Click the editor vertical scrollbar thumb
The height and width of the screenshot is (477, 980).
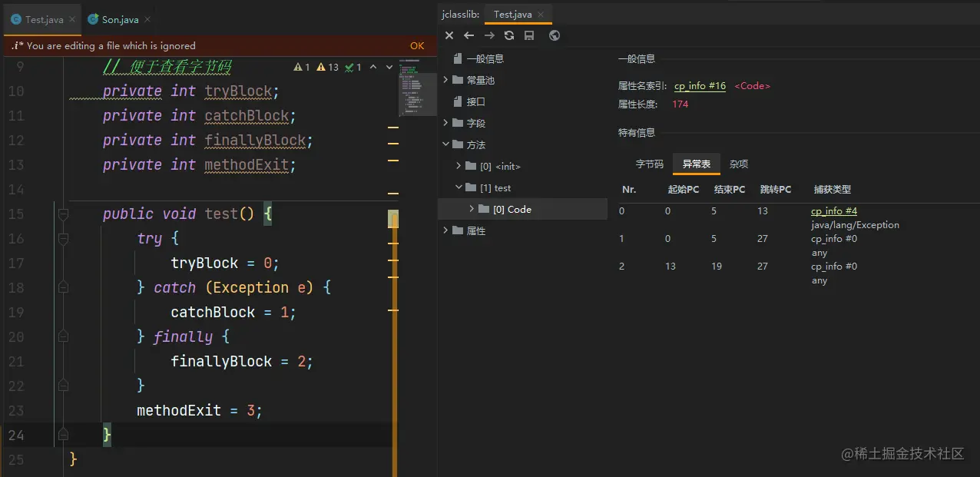tap(395, 344)
